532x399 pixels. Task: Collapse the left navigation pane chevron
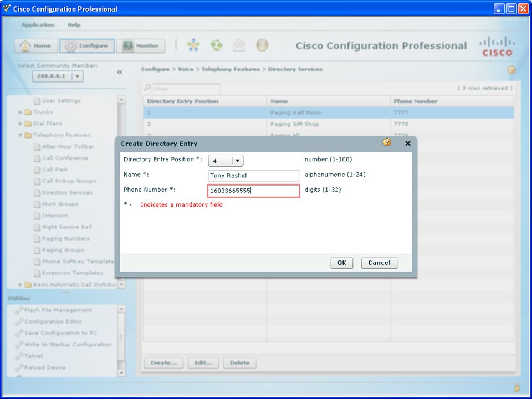coord(120,72)
